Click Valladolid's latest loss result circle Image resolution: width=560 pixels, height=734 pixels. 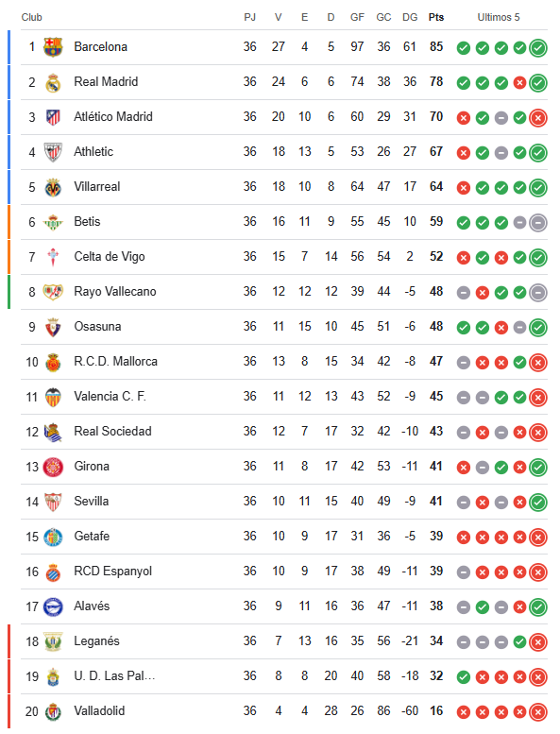(x=538, y=712)
